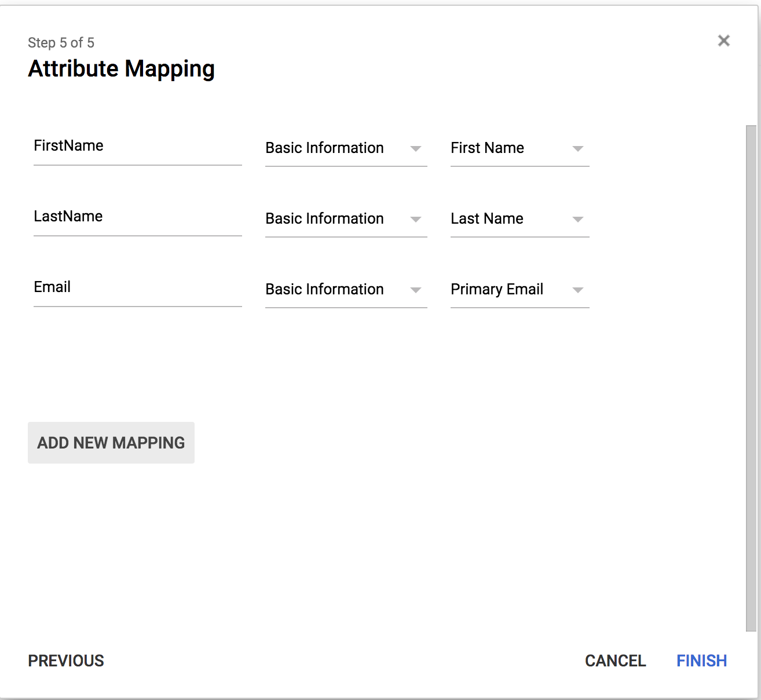Open the Basic Information dropdown in the FirstName row
Viewport: 761px width, 700px height.
click(x=345, y=148)
